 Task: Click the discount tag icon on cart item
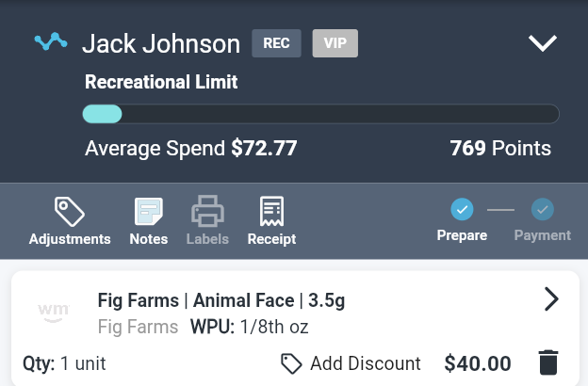click(x=292, y=363)
